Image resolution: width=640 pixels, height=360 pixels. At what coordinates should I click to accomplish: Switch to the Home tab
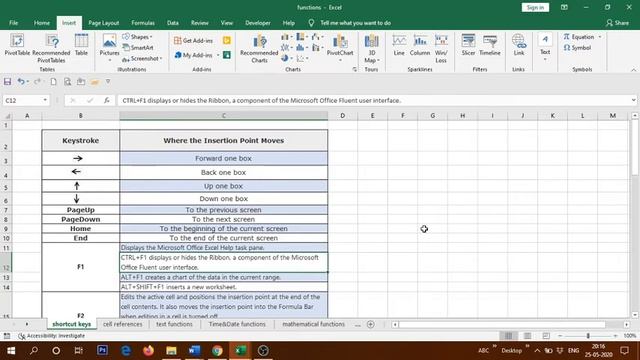click(42, 23)
